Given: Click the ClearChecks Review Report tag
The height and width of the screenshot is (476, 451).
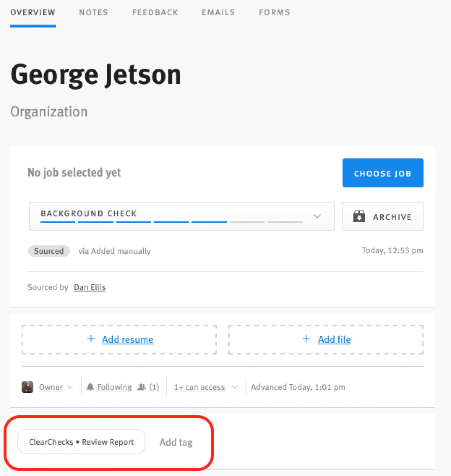Looking at the screenshot, I should [81, 442].
